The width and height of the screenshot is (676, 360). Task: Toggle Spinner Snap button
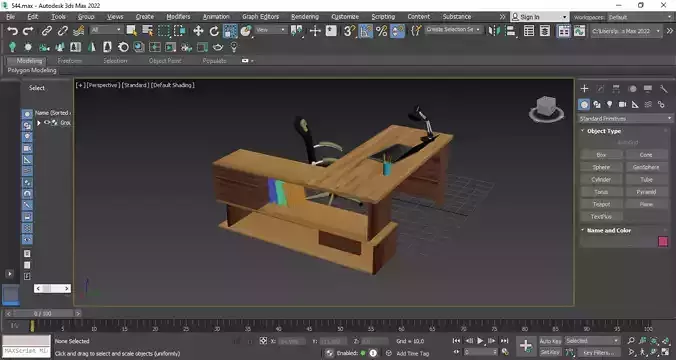click(x=397, y=31)
